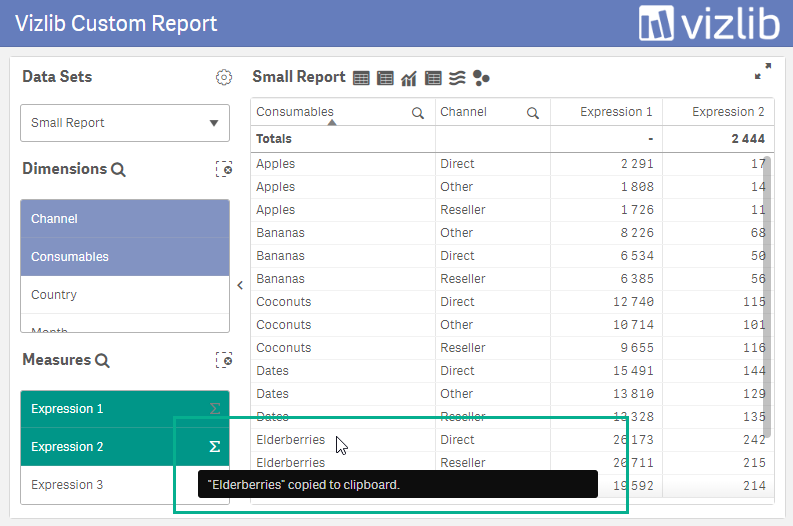Select value 9 655 cell
Screen dimensions: 793x526
pyautogui.click(x=606, y=348)
